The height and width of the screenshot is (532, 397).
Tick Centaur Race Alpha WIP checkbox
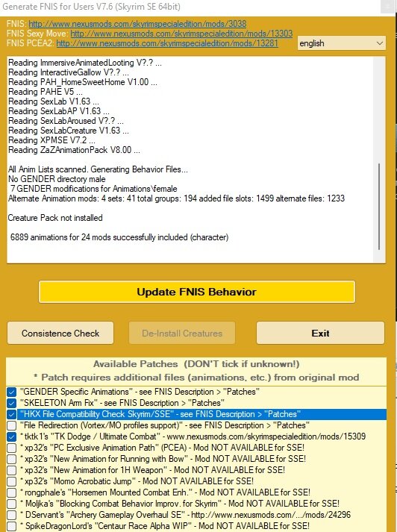tap(11, 526)
